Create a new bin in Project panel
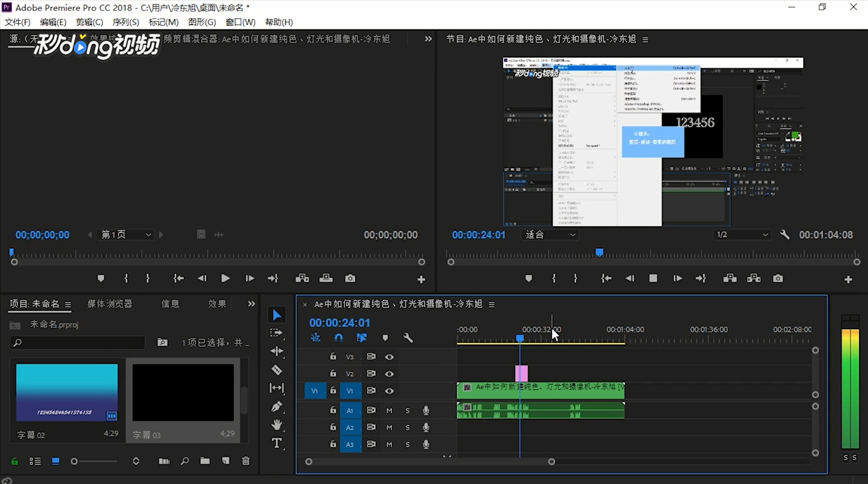868x484 pixels. pyautogui.click(x=205, y=461)
